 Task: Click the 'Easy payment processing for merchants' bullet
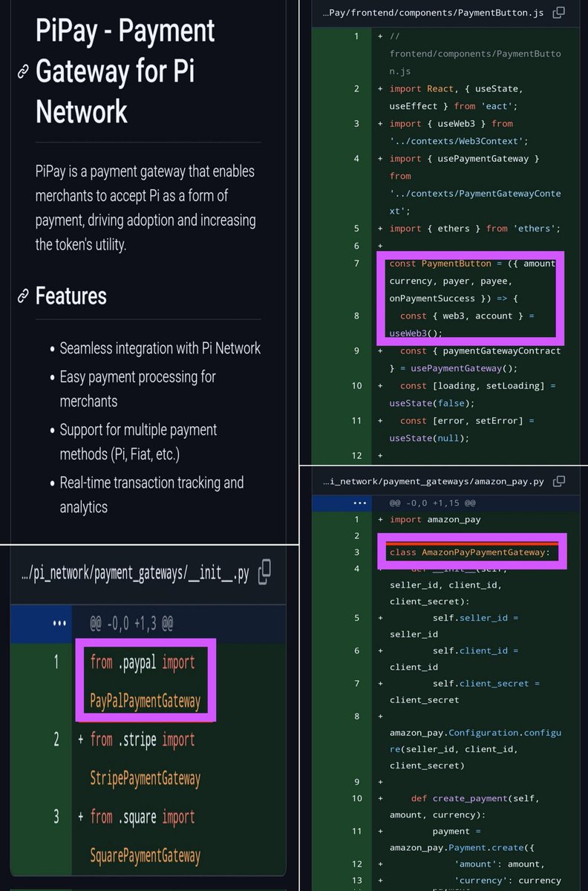click(x=137, y=388)
